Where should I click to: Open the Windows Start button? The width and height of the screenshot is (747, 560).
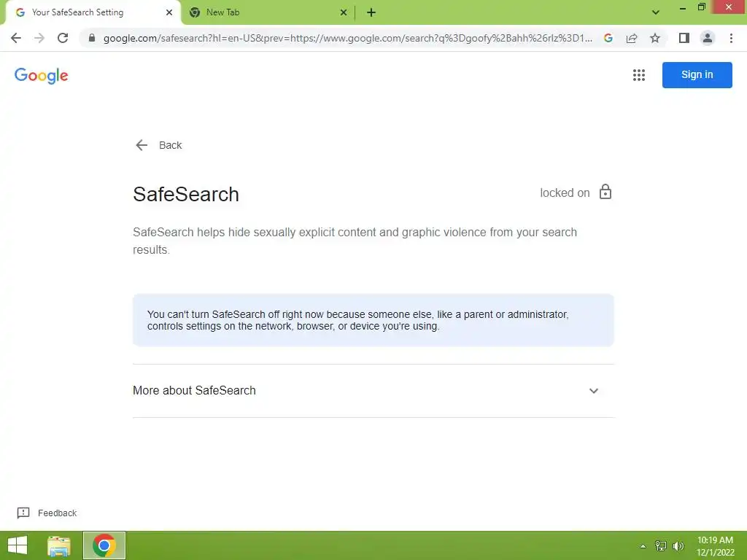[x=18, y=545]
